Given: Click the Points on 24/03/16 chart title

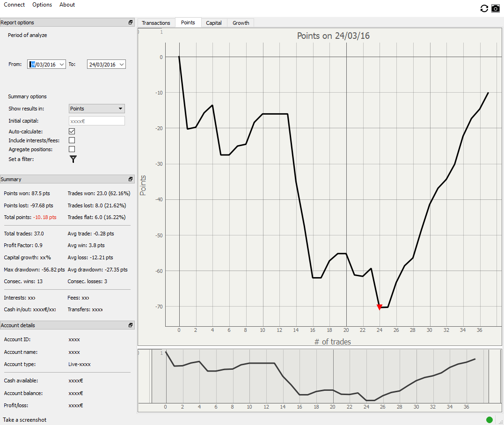Looking at the screenshot, I should pyautogui.click(x=333, y=36).
